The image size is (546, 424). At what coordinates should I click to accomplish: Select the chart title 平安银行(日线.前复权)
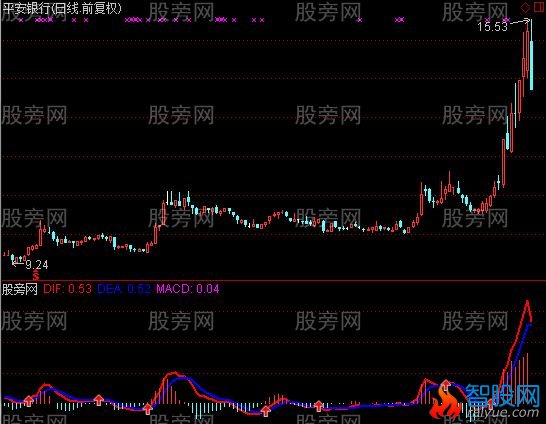pos(62,8)
